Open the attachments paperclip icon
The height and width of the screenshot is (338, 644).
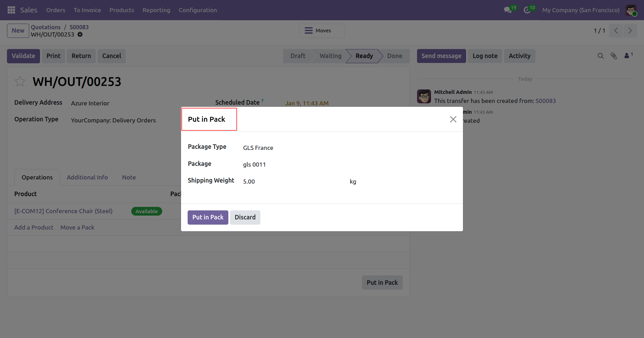tap(614, 56)
